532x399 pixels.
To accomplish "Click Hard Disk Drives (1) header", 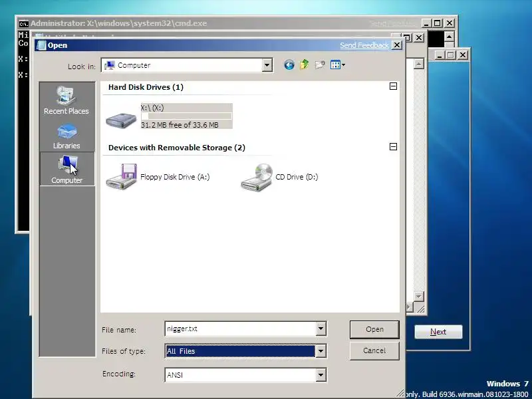I will tap(146, 87).
